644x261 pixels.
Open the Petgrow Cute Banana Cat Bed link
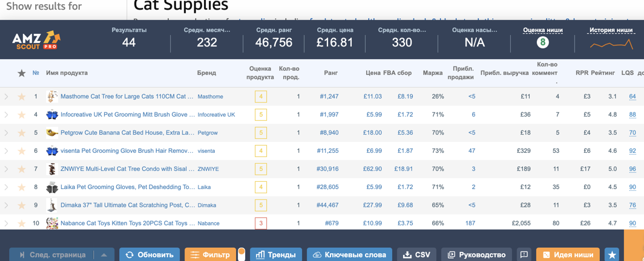pyautogui.click(x=127, y=133)
